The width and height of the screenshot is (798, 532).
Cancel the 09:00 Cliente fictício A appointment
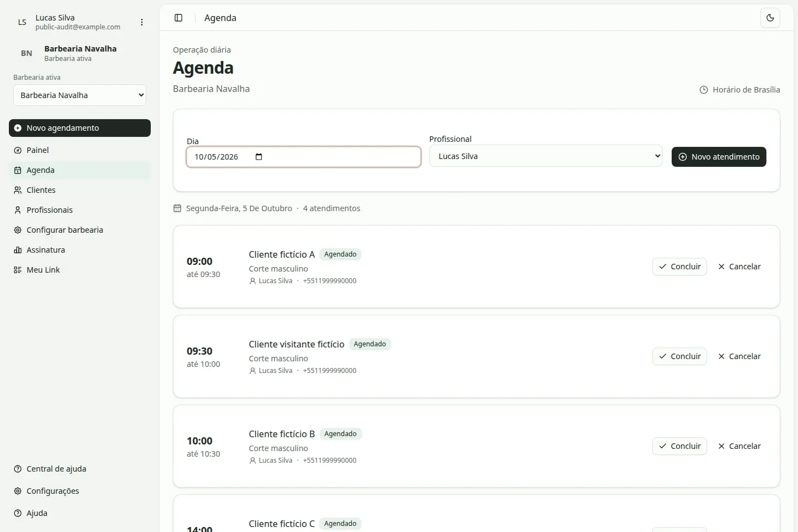point(739,267)
